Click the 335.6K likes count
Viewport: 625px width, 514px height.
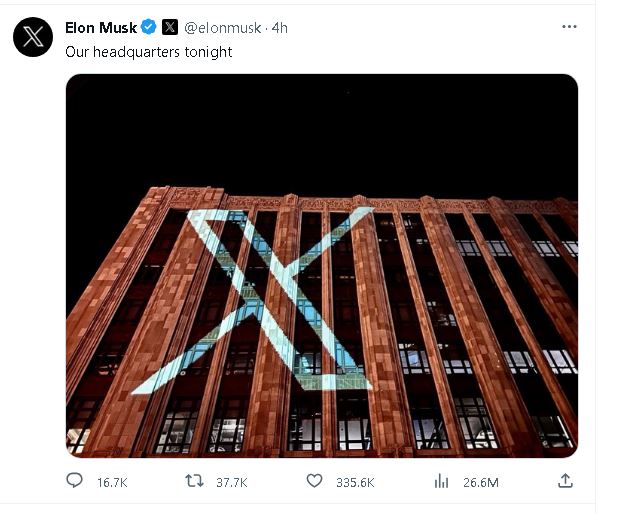click(355, 483)
